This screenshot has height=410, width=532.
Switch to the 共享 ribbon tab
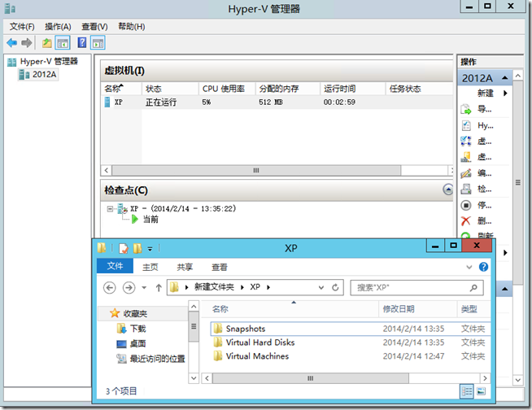[x=185, y=267]
